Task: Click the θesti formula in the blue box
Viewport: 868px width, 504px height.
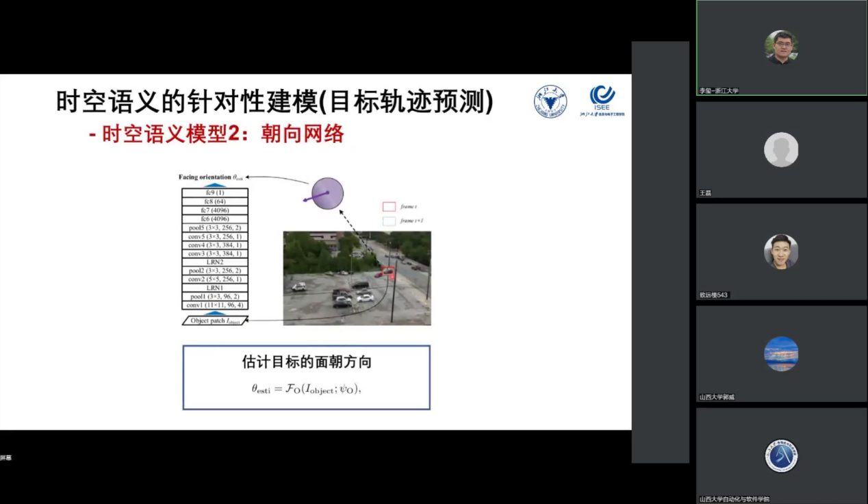Action: 306,389
